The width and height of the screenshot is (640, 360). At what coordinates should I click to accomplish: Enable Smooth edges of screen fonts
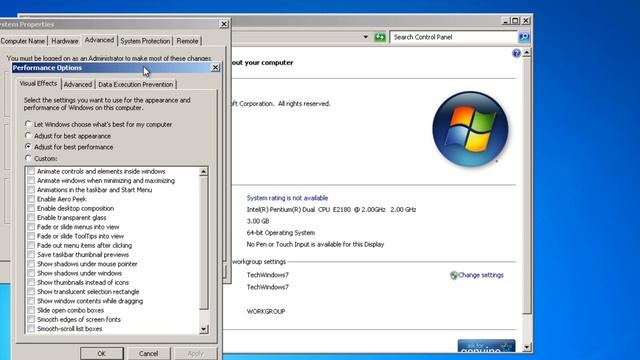pos(31,319)
